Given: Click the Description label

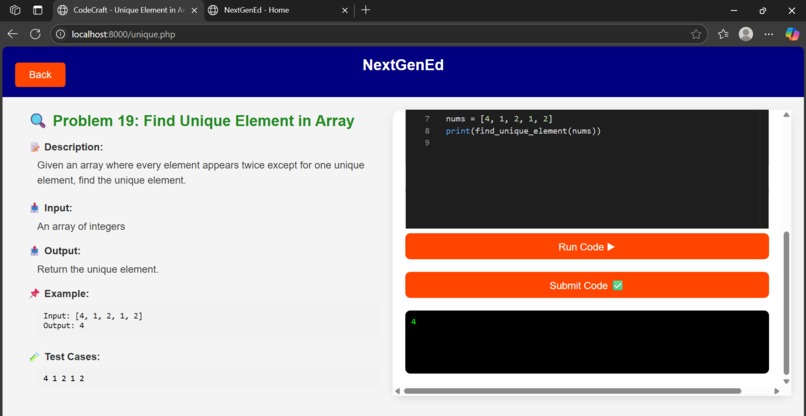Looking at the screenshot, I should pos(74,147).
